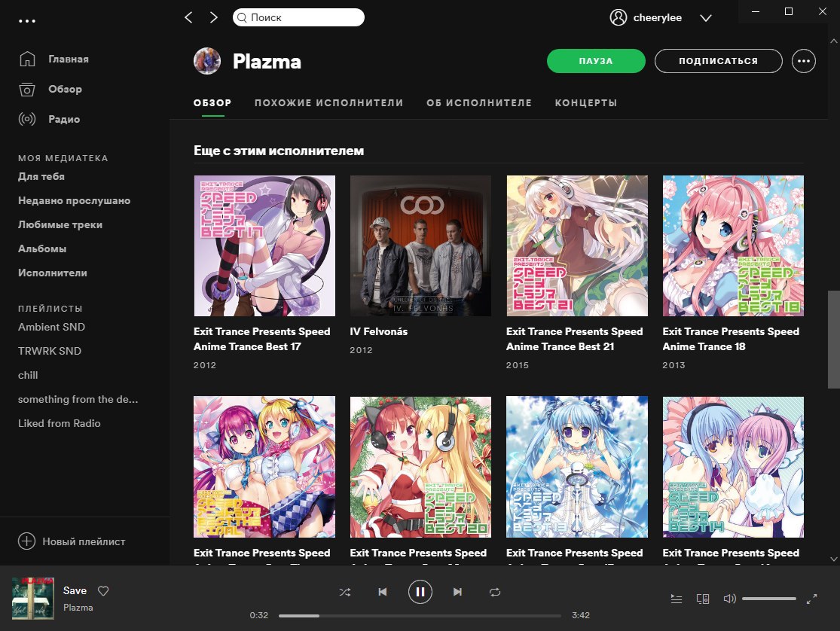This screenshot has height=631, width=840.
Task: Mute with the volume speaker icon
Action: [729, 599]
